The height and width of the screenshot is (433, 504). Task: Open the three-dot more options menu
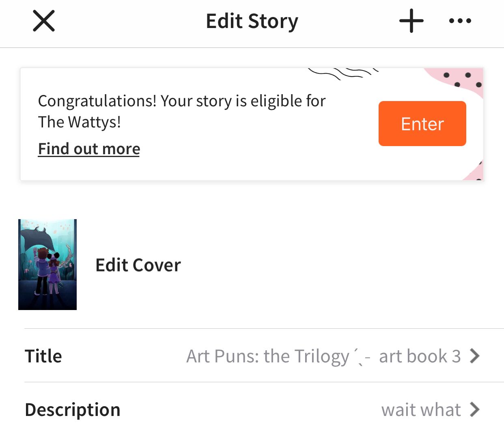point(460,21)
